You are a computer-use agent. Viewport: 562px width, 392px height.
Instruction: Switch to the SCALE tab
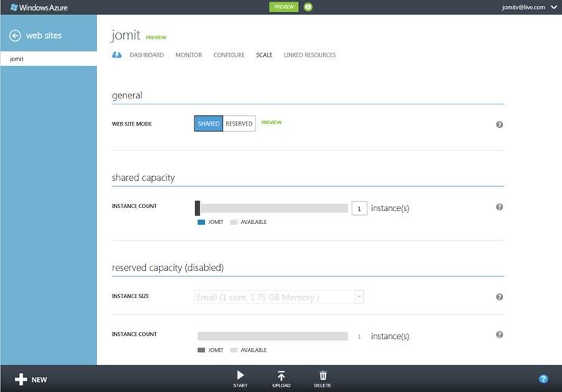pyautogui.click(x=264, y=55)
